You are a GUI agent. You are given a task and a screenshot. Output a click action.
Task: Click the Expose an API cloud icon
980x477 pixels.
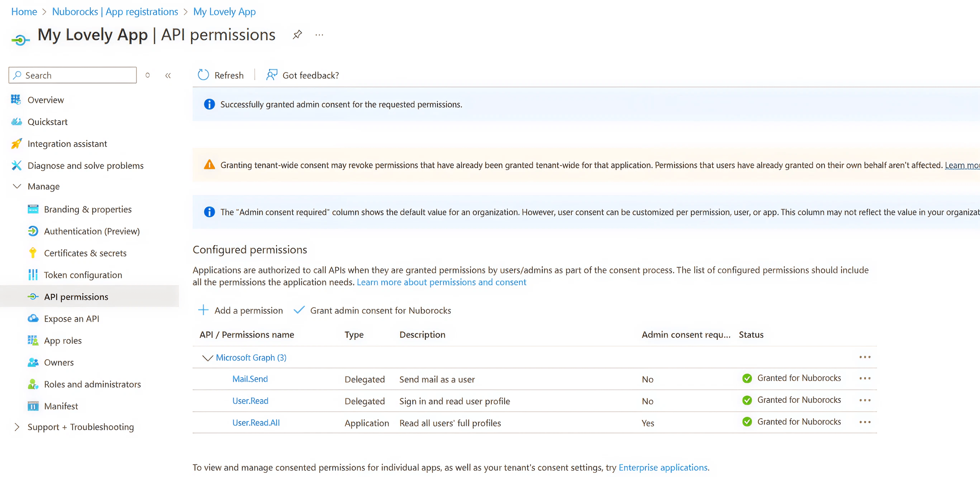point(33,318)
